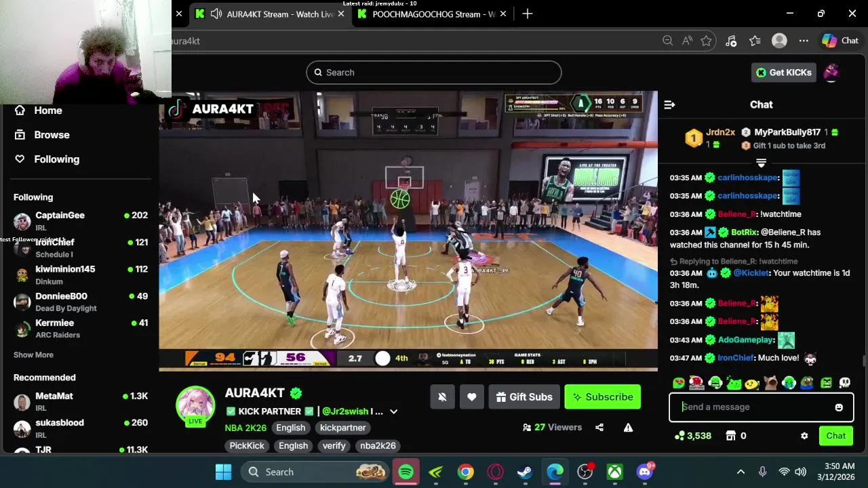
Task: Open Discord from the taskbar
Action: tap(644, 472)
